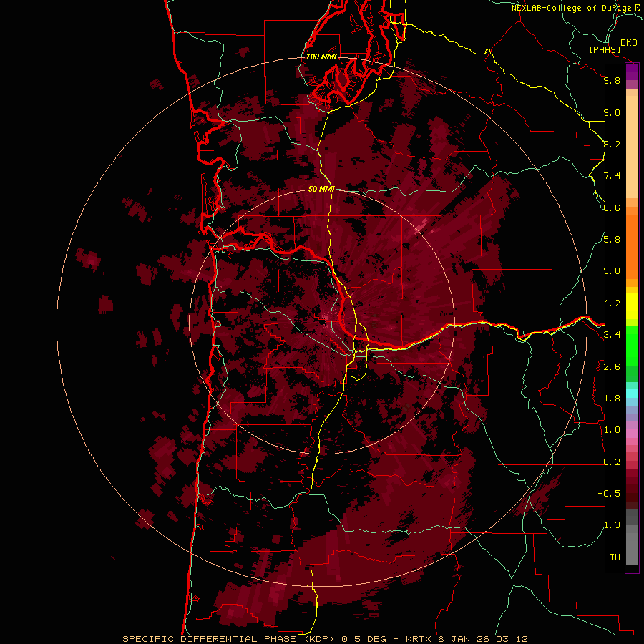The width and height of the screenshot is (644, 644).
Task: Click the 2.6 scale value
Action: point(612,367)
